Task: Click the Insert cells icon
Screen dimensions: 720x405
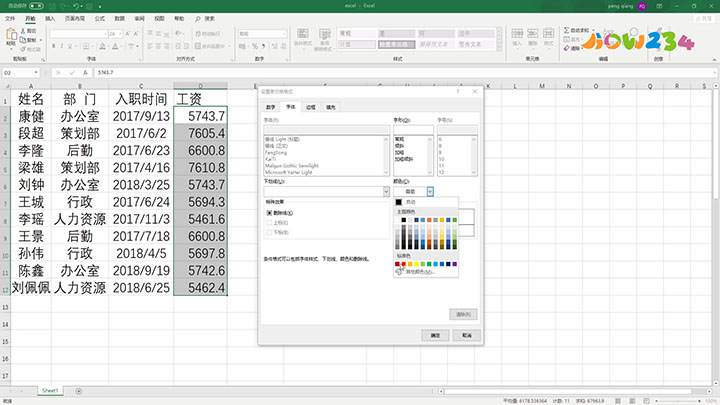Action: coord(517,34)
